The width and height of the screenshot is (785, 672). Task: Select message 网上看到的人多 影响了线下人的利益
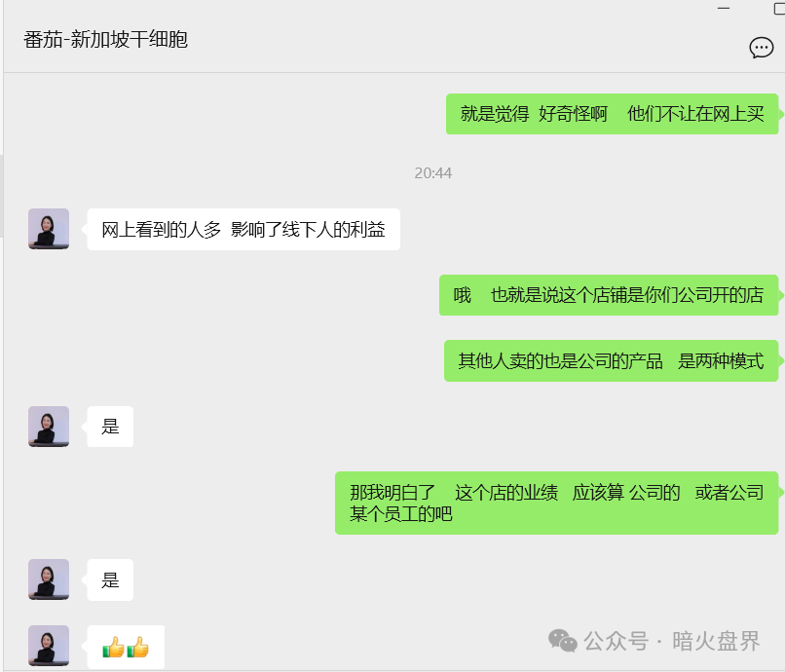coord(243,229)
